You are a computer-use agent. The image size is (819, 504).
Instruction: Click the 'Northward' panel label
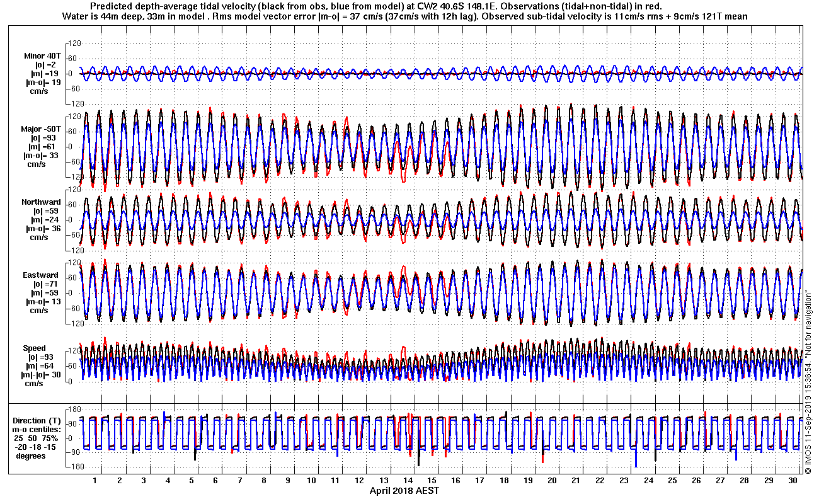[x=41, y=202]
